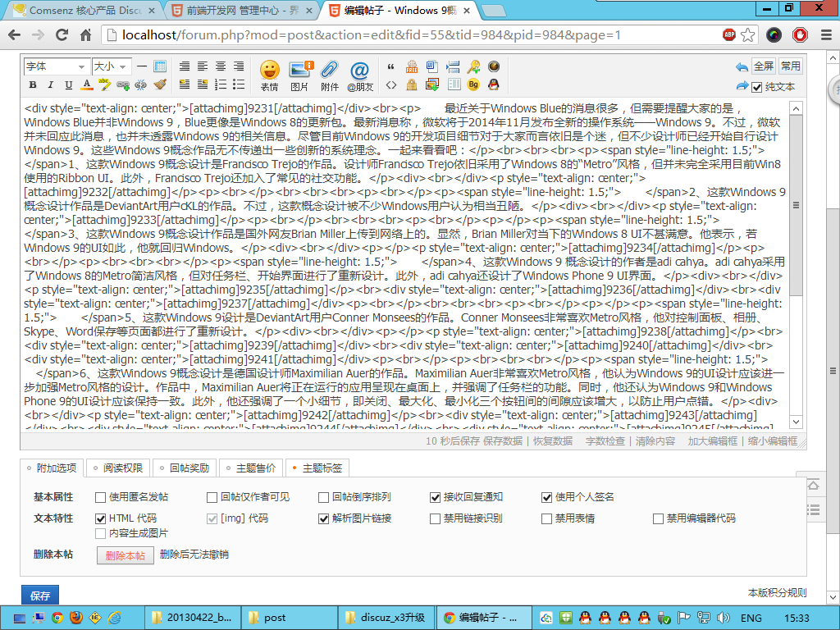Uncheck 解析图片链接 checkbox
Image resolution: width=840 pixels, height=630 pixels.
(x=323, y=518)
